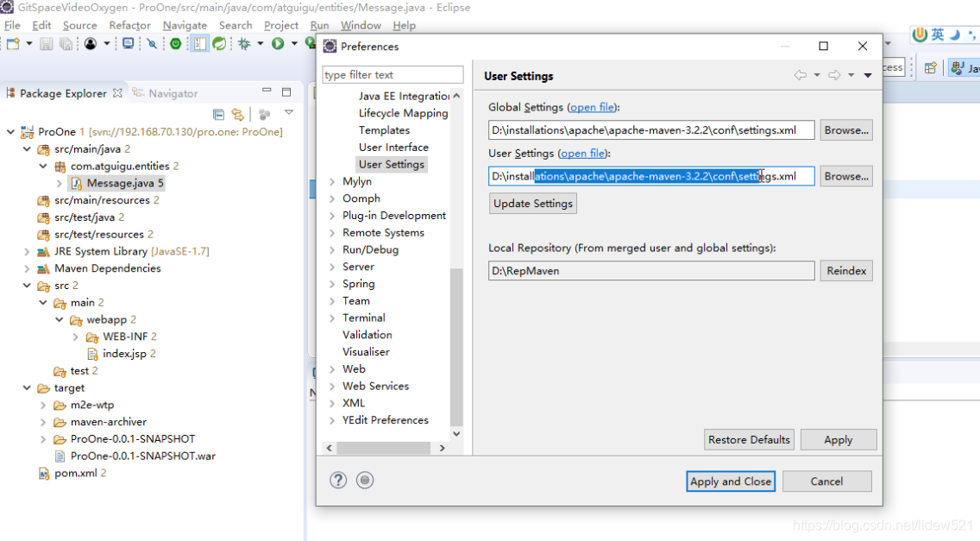980x541 pixels.
Task: Click the preferences tree horizontal scrollbar
Action: click(384, 448)
